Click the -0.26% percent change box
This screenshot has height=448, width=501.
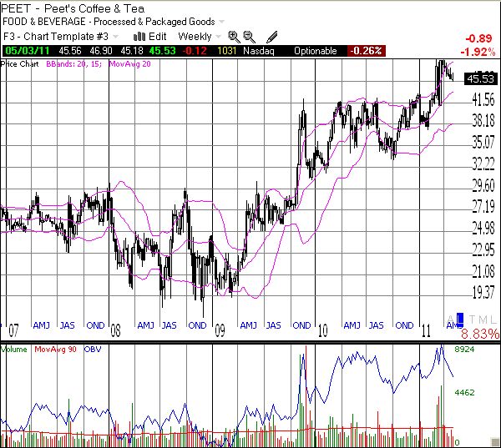pyautogui.click(x=366, y=51)
